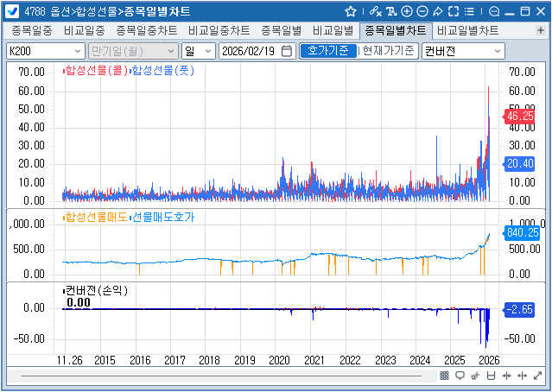Toggle the checkbox icon at window title

(x=13, y=11)
